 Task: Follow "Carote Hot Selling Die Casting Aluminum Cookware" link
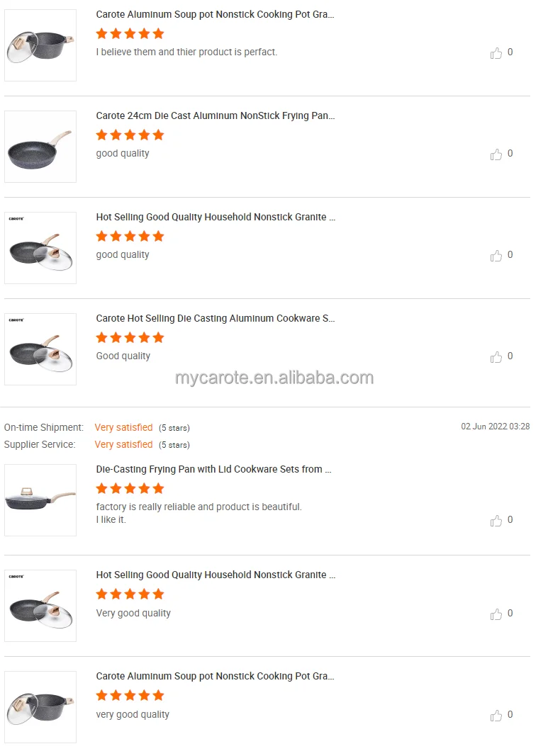point(216,318)
